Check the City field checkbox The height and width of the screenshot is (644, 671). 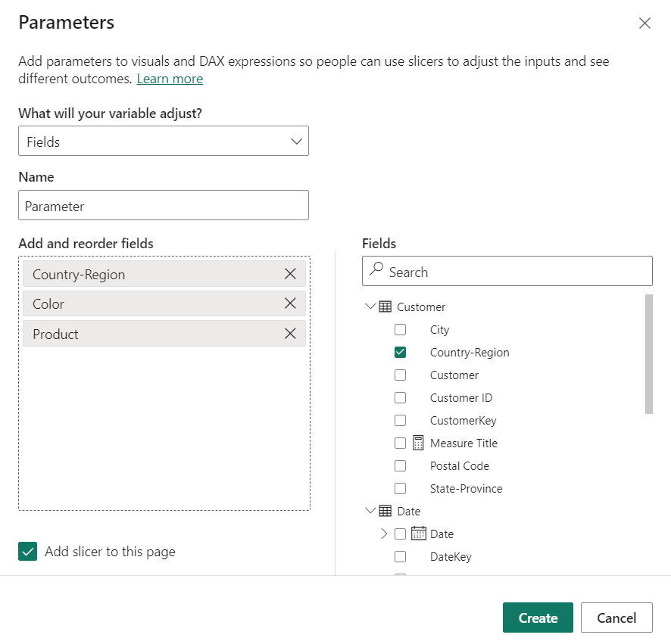[x=401, y=329]
